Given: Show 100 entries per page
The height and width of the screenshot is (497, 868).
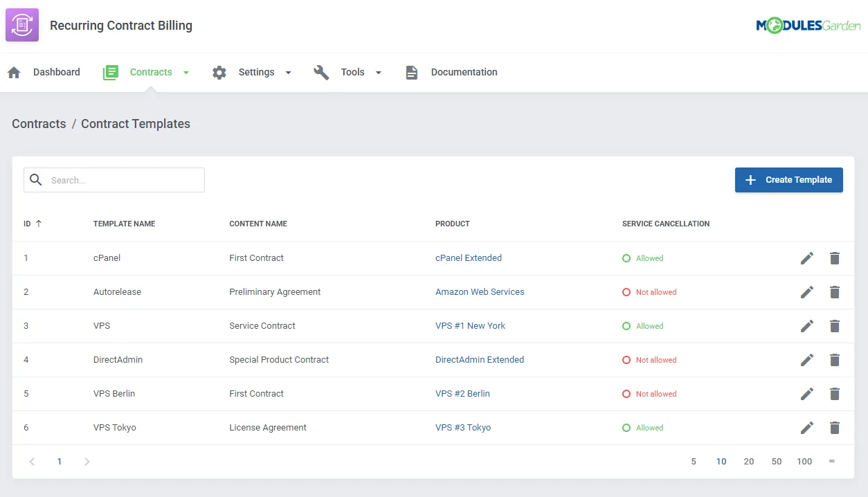Looking at the screenshot, I should (804, 462).
